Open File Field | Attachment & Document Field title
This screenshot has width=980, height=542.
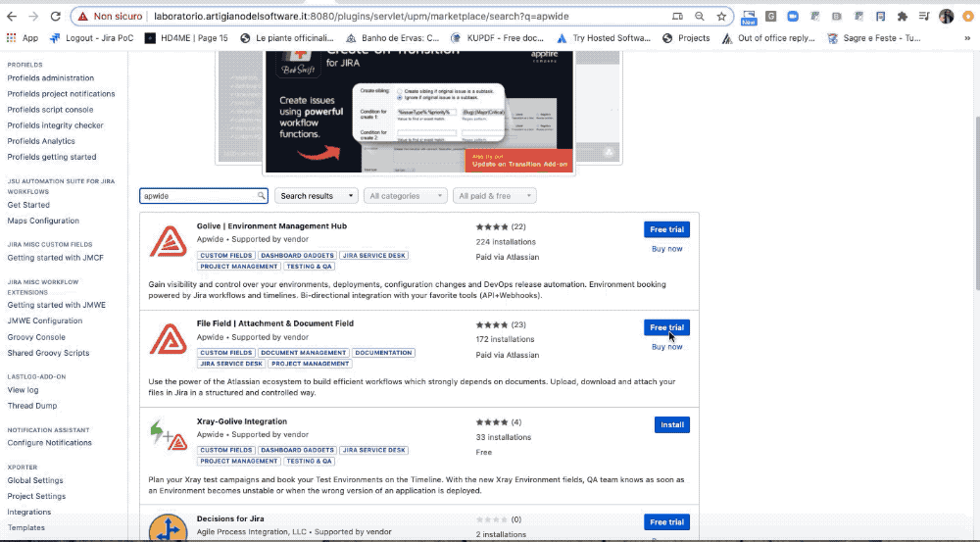[275, 323]
